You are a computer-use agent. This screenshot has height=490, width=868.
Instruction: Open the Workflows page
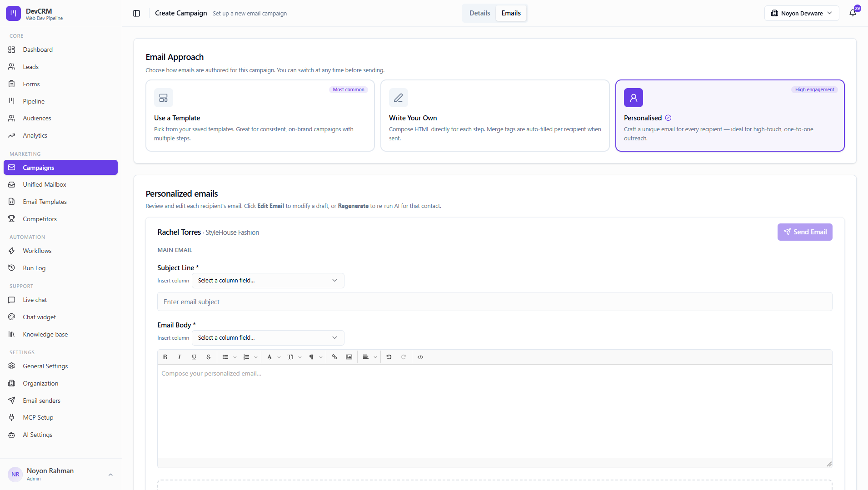click(60, 251)
